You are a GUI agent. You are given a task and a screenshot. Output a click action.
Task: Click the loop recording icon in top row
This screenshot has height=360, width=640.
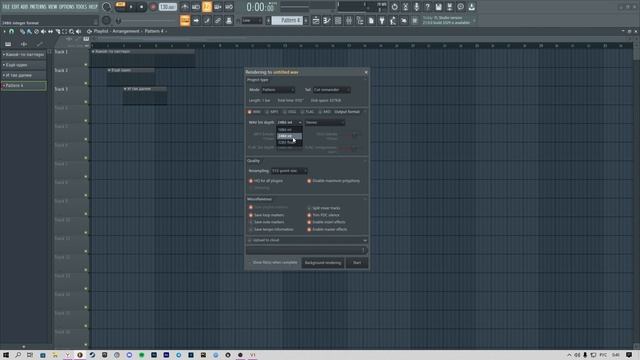point(229,7)
